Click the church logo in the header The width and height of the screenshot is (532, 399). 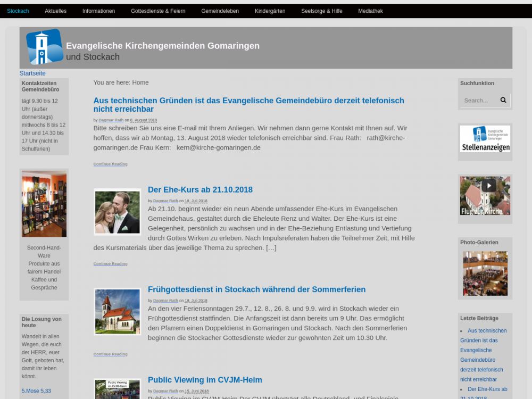(44, 47)
